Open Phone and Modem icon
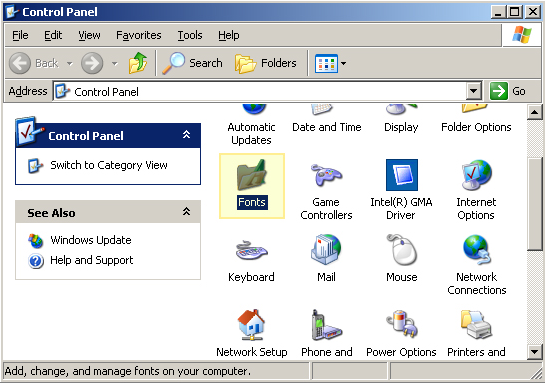Image resolution: width=545 pixels, height=383 pixels. (326, 325)
